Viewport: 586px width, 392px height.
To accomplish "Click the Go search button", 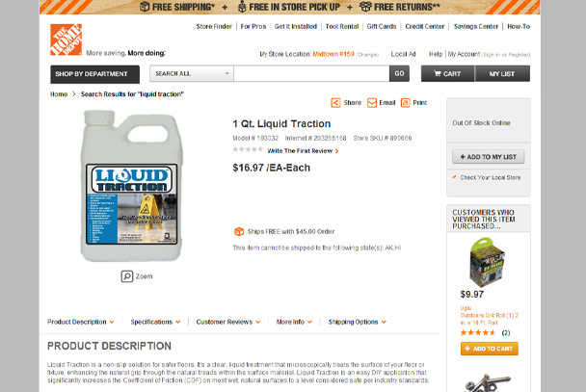I will click(399, 73).
